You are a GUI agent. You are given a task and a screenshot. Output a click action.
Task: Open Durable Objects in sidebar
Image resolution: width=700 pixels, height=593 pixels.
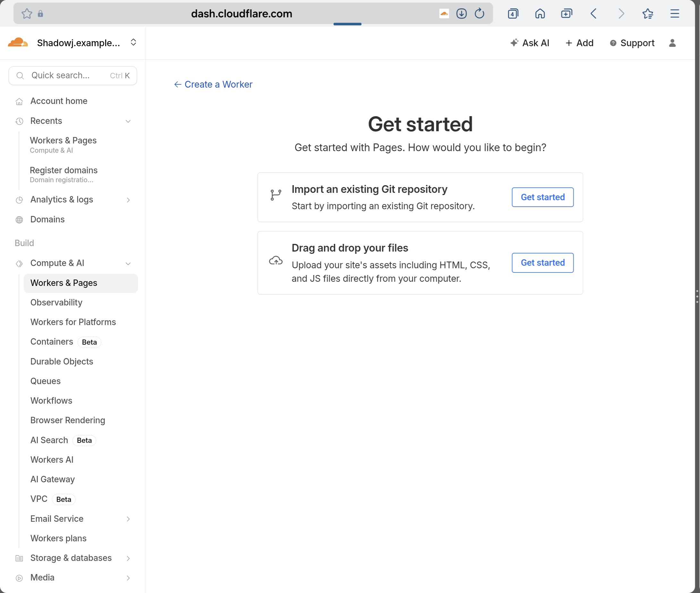tap(62, 361)
